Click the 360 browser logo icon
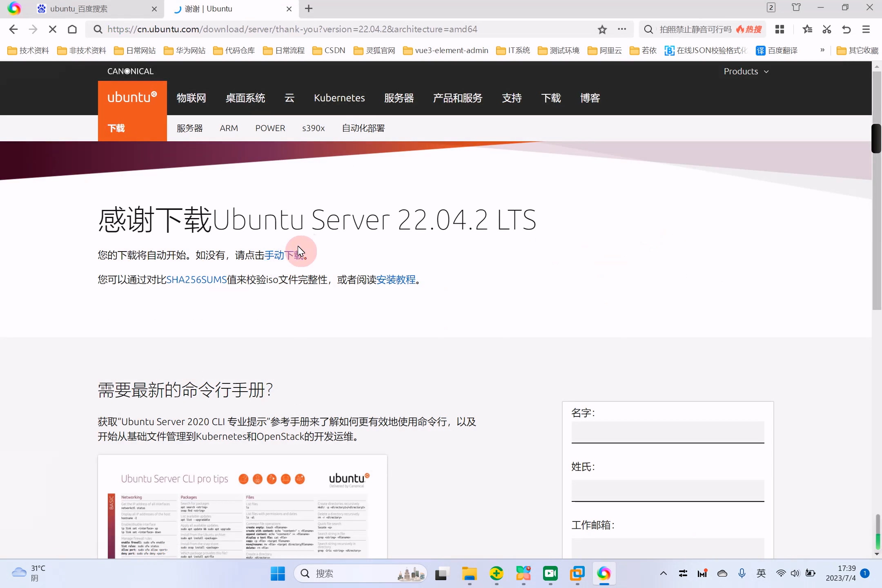 point(14,8)
